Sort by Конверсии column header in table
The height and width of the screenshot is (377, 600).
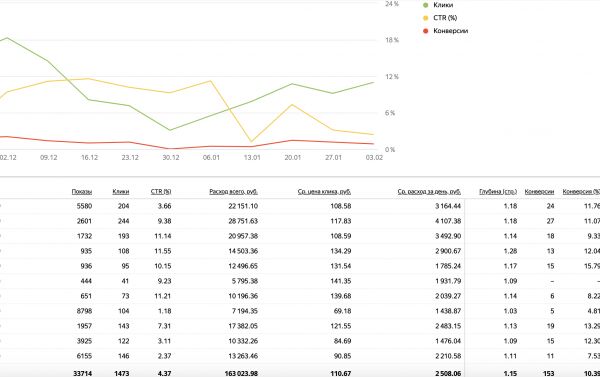point(539,192)
